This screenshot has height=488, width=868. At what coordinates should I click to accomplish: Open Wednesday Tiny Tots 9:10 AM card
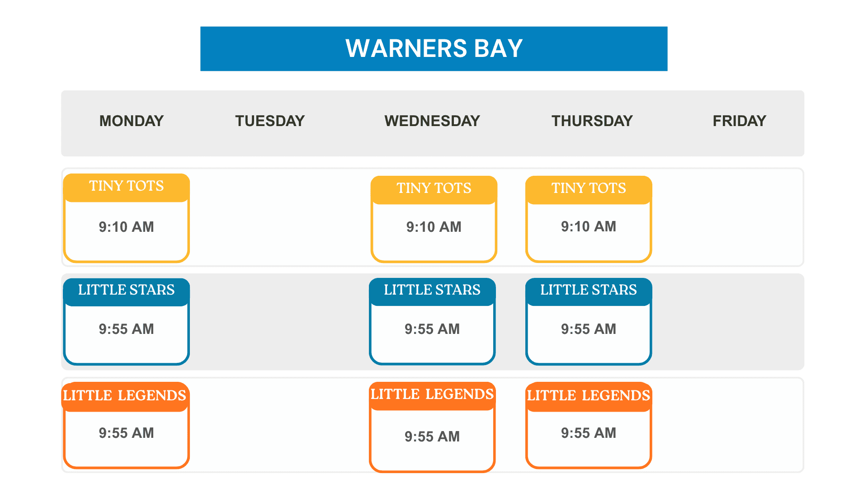434,219
